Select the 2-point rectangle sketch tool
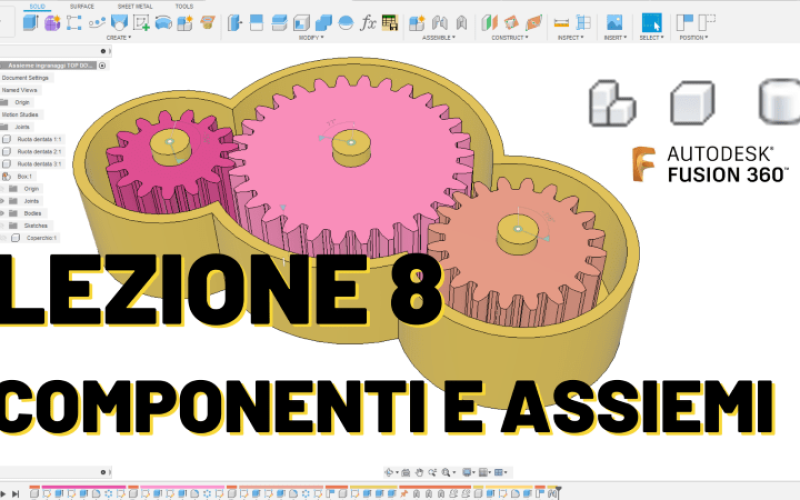Image resolution: width=800 pixels, height=500 pixels. [74, 23]
